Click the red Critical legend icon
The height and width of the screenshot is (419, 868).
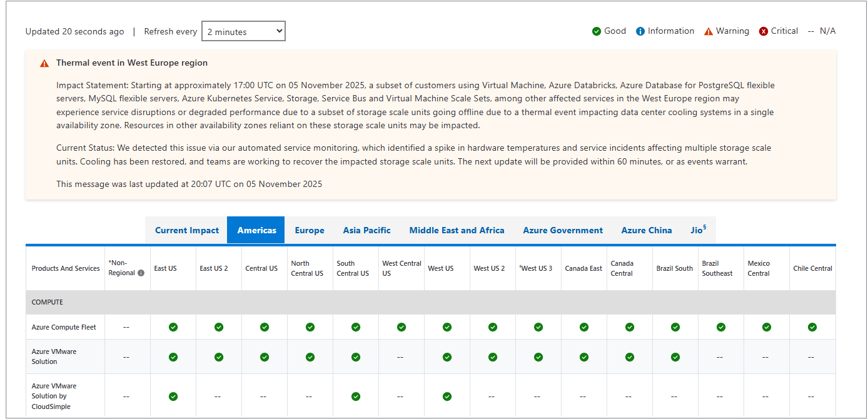764,31
